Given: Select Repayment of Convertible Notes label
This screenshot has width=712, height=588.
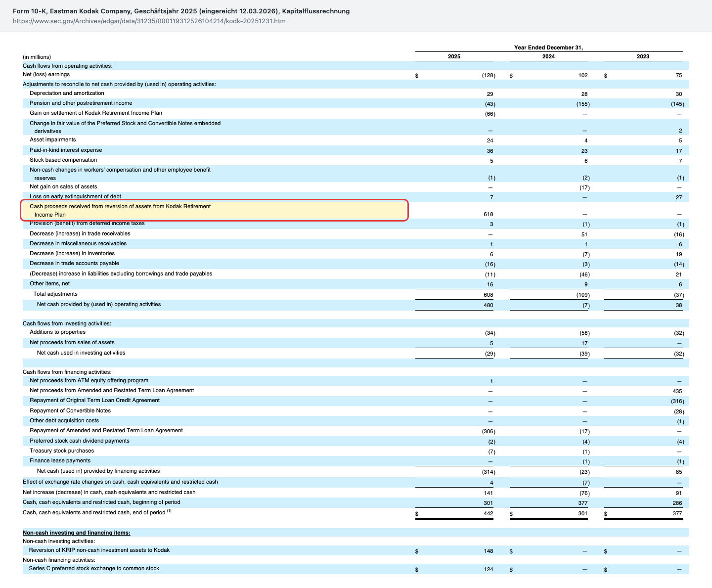Looking at the screenshot, I should (70, 410).
